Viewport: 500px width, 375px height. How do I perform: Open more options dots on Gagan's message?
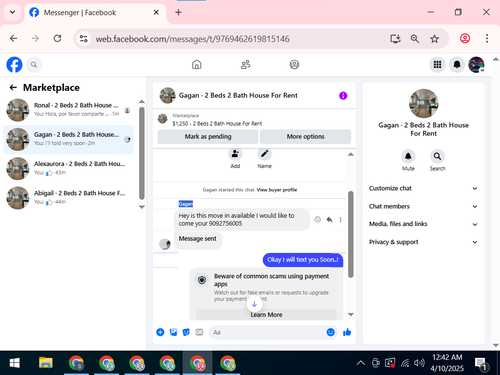click(x=340, y=219)
